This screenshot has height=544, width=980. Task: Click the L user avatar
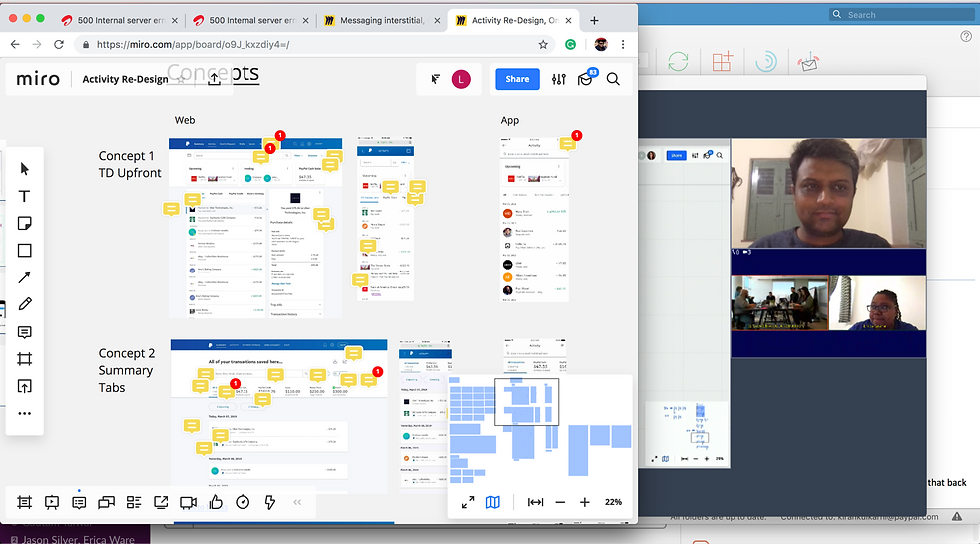(461, 79)
